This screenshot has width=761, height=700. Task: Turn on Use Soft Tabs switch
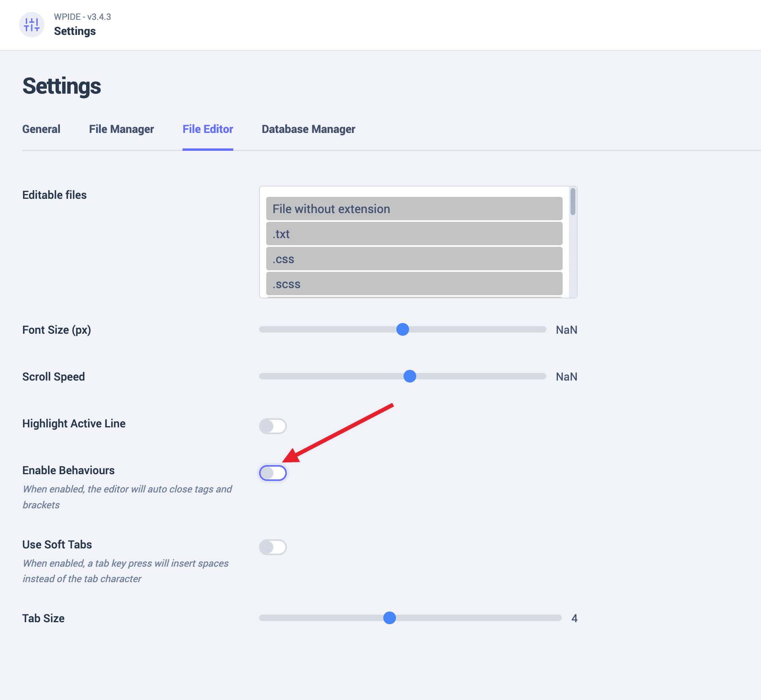point(273,547)
